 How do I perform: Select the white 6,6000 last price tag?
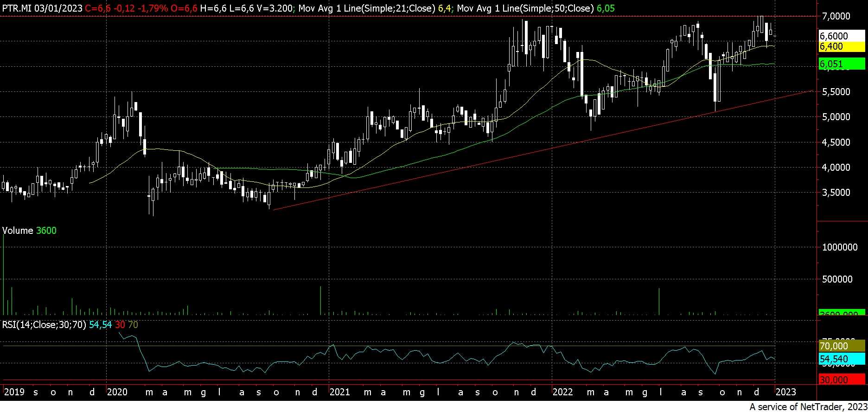[842, 36]
